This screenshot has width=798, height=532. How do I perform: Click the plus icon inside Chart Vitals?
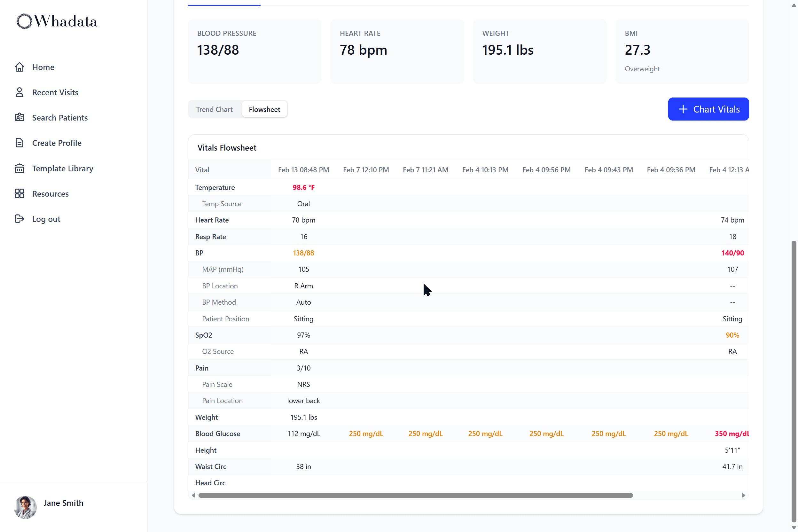click(x=683, y=109)
